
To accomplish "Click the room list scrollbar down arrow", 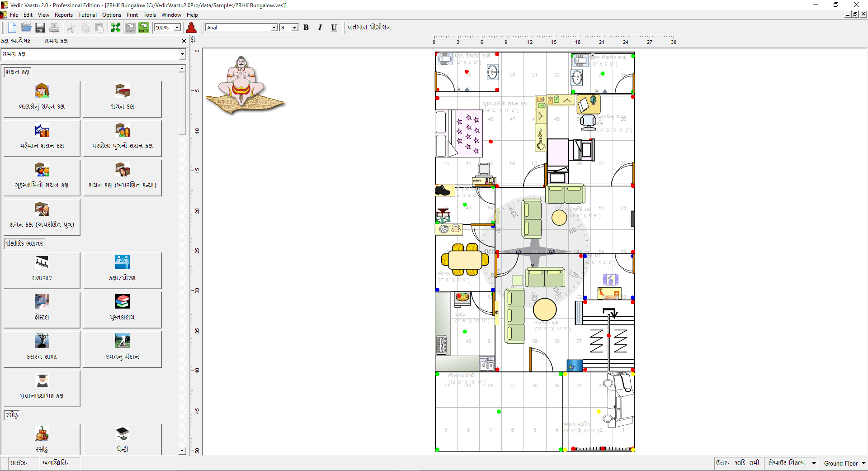I will (182, 451).
